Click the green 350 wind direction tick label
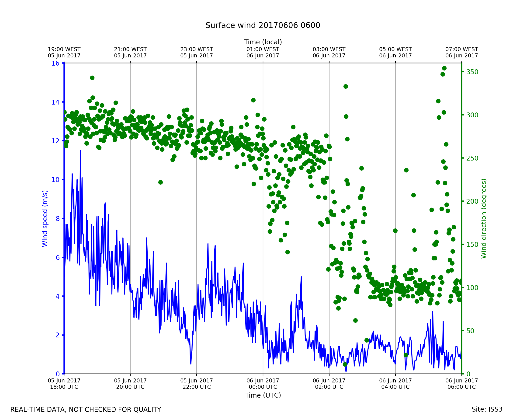513x420 pixels. coord(472,72)
